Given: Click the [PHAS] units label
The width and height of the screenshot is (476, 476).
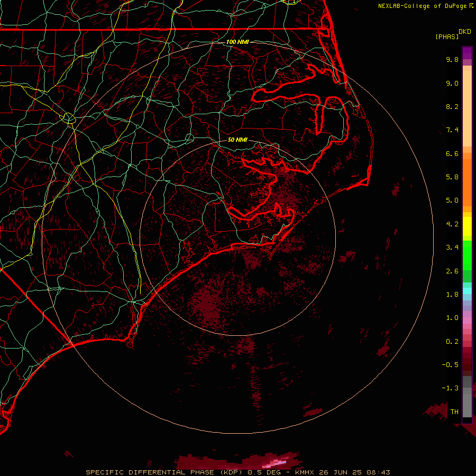Looking at the screenshot, I should [x=447, y=37].
